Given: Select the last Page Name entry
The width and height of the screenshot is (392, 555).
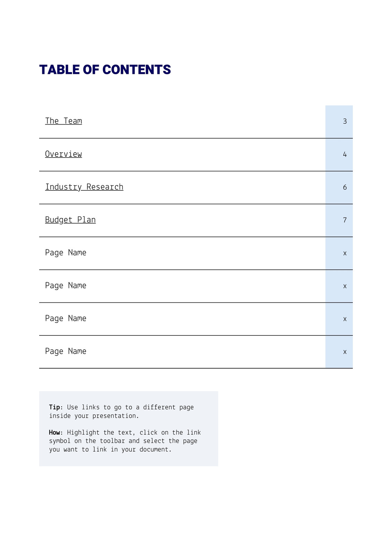Looking at the screenshot, I should pyautogui.click(x=66, y=351).
